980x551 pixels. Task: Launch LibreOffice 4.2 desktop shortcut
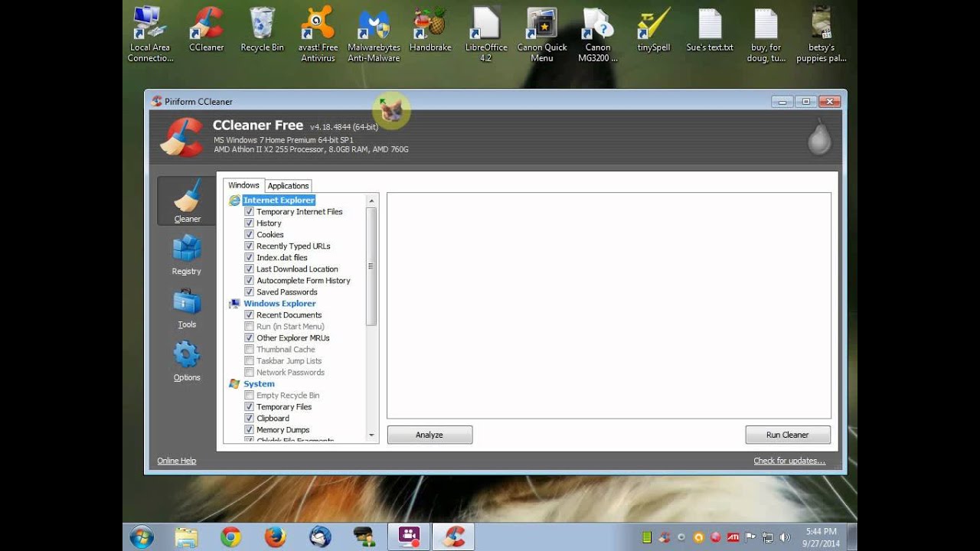[486, 34]
